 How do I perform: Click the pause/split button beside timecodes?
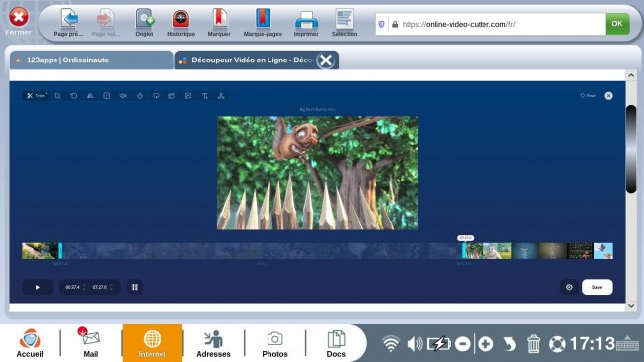(x=135, y=287)
